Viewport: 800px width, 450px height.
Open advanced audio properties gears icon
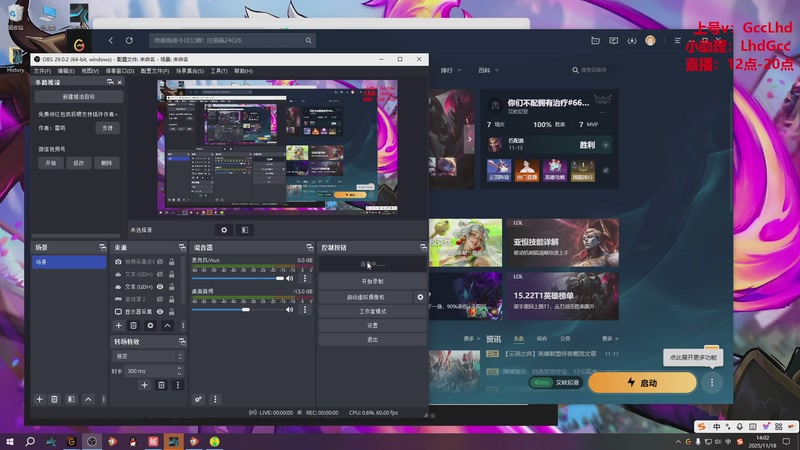click(x=198, y=399)
